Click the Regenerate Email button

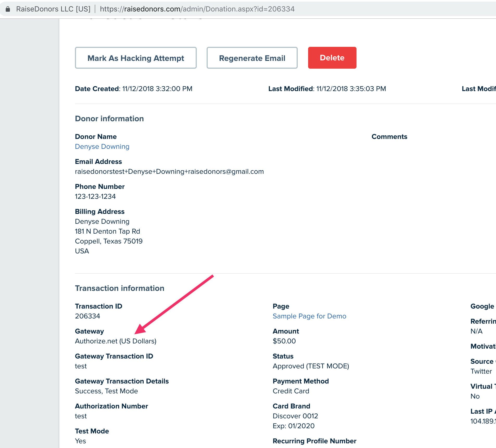(252, 58)
